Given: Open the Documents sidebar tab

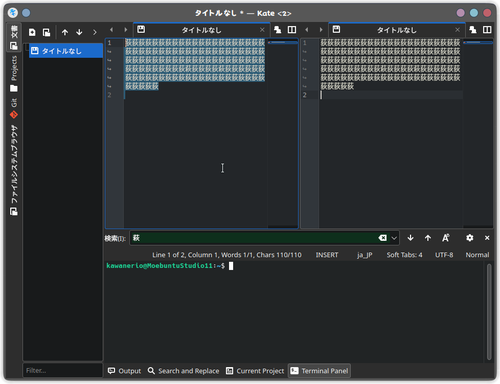Looking at the screenshot, I should coord(14,37).
